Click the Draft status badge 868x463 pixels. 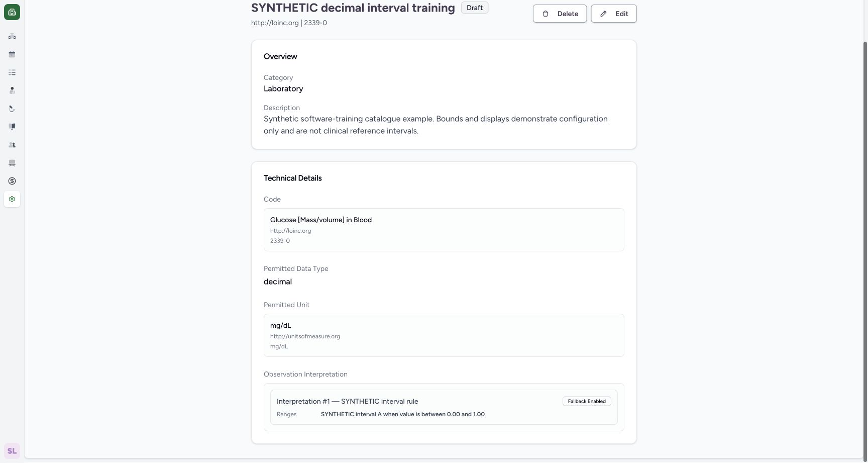(475, 8)
